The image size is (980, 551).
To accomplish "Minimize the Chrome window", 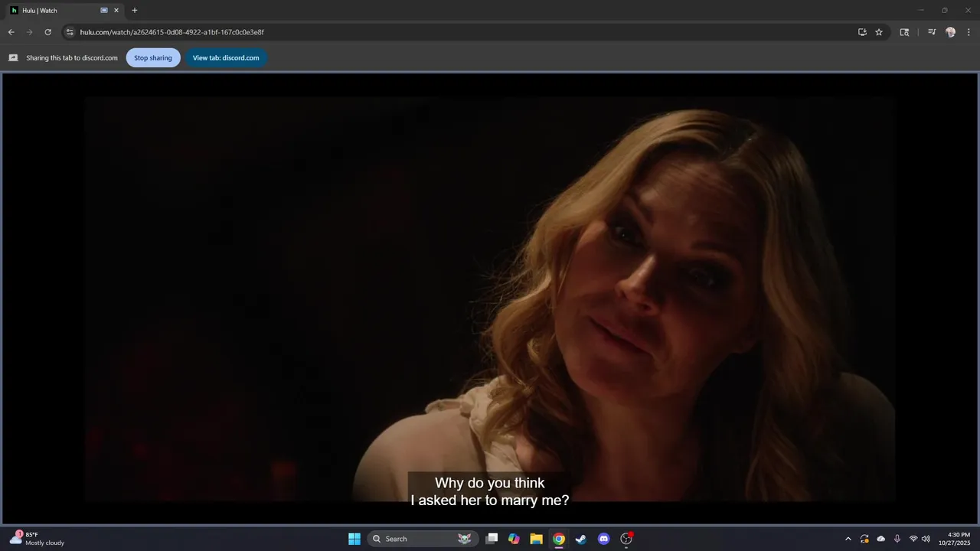I will click(921, 10).
